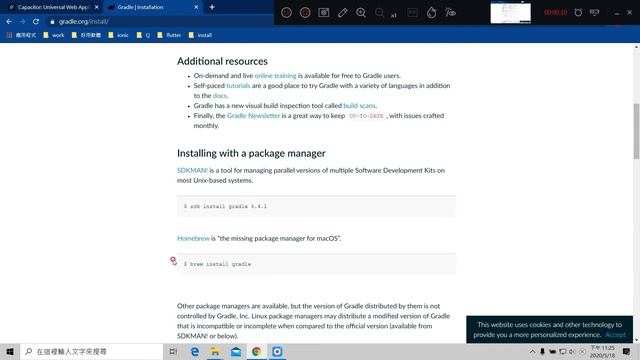Open the ionic bookmarks folder
The image size is (640, 360).
coord(118,36)
